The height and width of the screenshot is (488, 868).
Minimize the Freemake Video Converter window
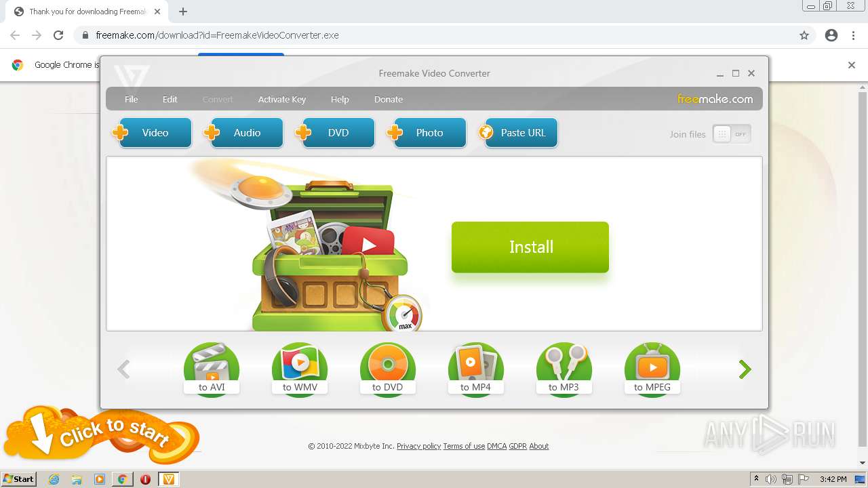(720, 73)
